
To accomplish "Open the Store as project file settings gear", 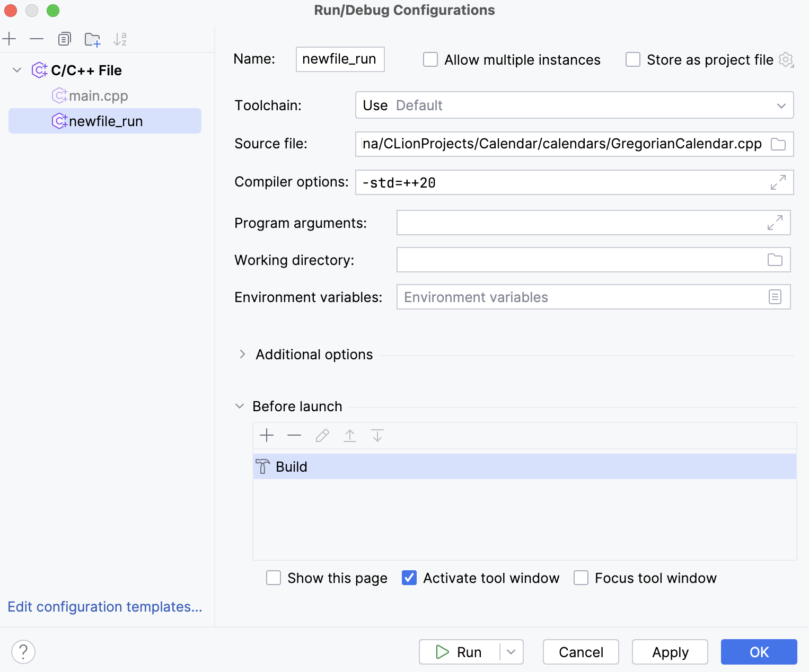I will pyautogui.click(x=786, y=59).
